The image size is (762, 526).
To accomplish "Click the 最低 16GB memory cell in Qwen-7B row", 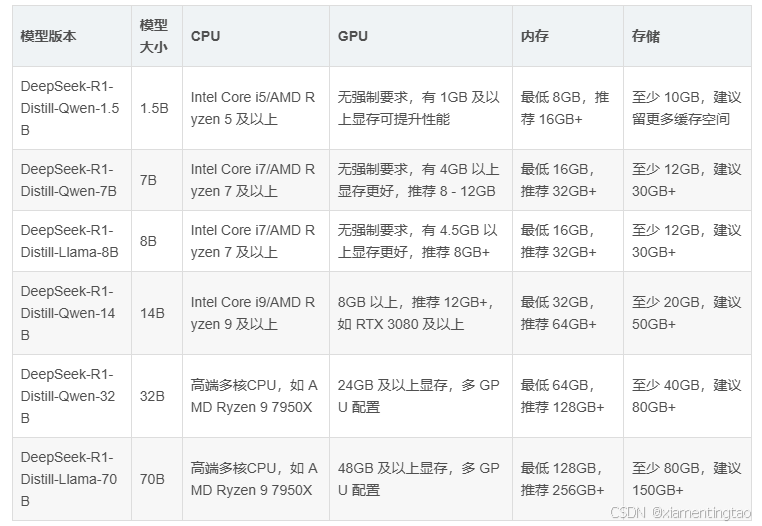I will [568, 180].
